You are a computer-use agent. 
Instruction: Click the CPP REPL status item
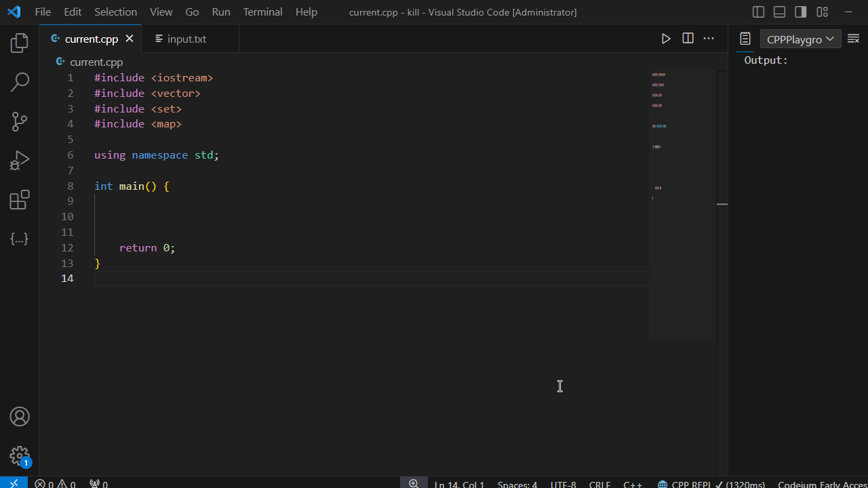711,484
